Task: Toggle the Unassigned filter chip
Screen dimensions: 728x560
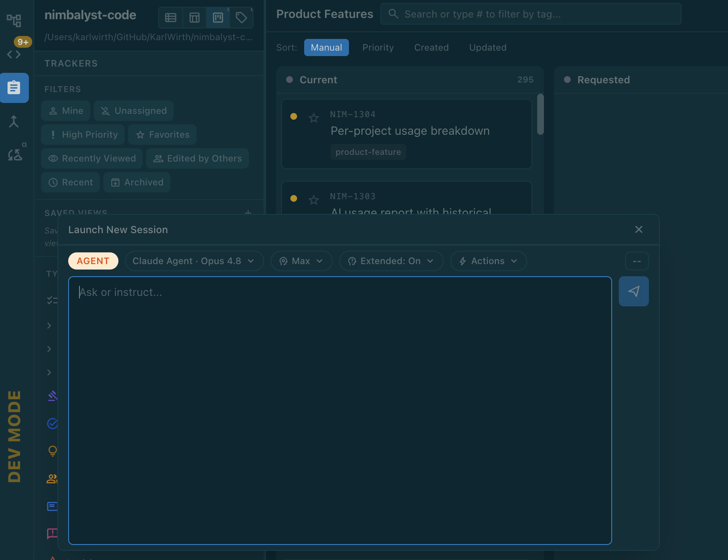Action: (134, 111)
